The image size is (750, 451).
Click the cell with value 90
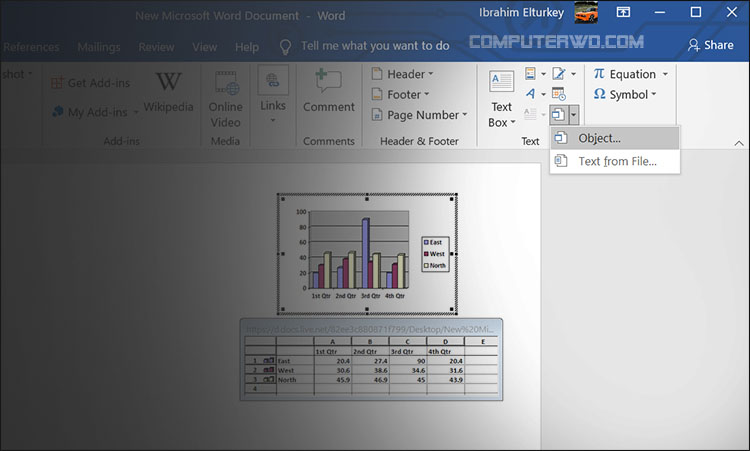408,361
